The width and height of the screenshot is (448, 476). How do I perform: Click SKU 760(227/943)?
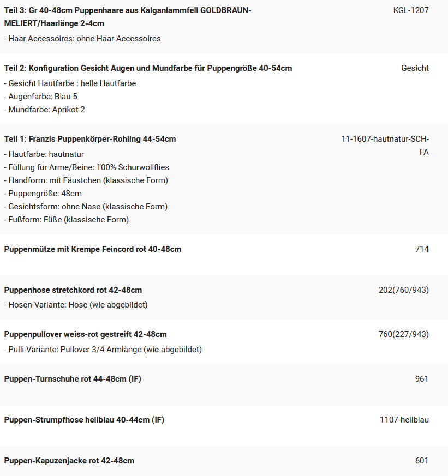point(403,334)
